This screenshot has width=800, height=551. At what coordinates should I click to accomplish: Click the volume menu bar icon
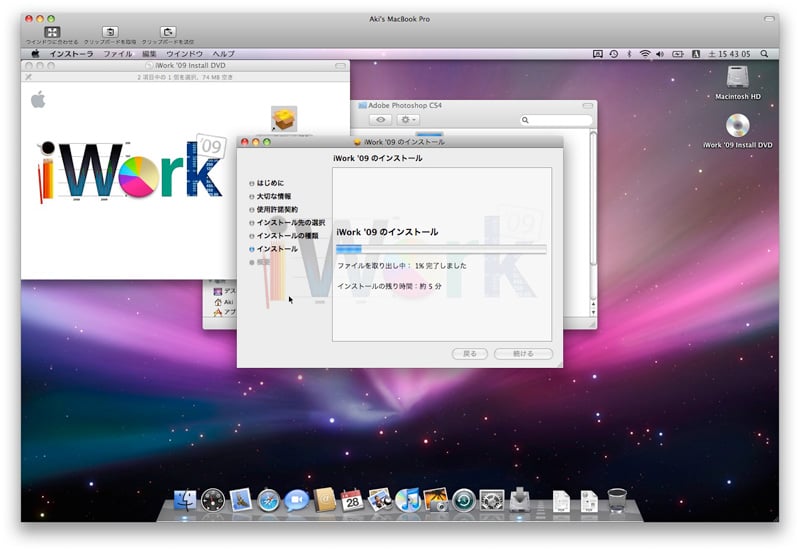[660, 54]
